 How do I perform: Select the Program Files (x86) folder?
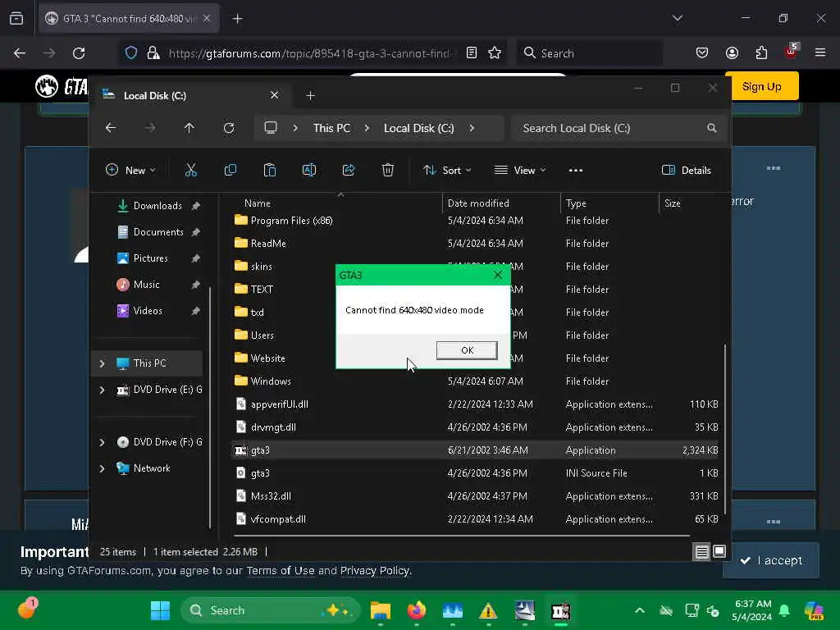[x=291, y=221]
